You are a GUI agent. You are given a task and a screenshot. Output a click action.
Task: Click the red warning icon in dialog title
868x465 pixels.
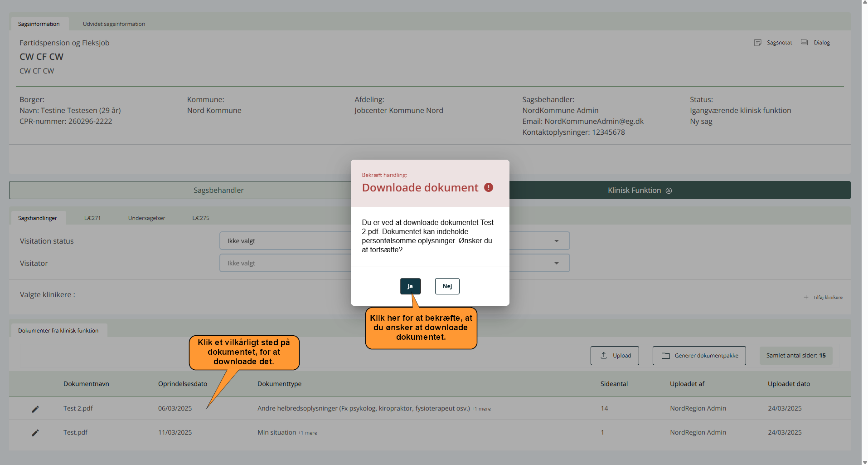[488, 187]
